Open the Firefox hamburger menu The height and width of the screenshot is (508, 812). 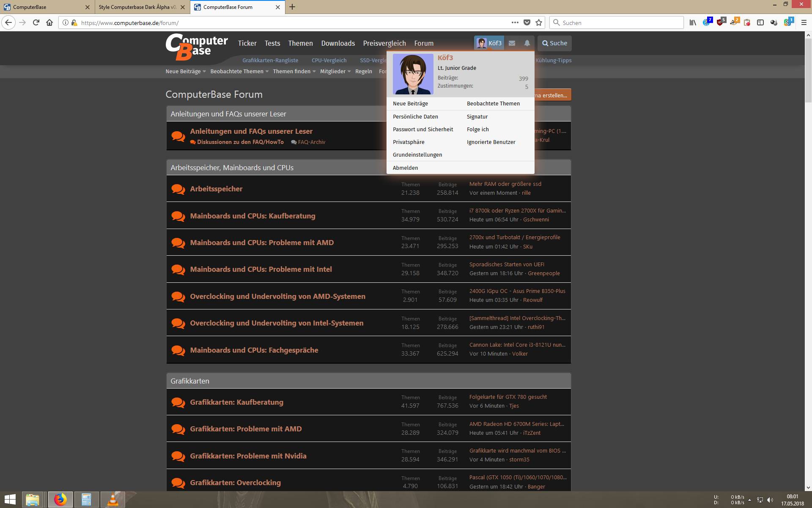coord(804,23)
